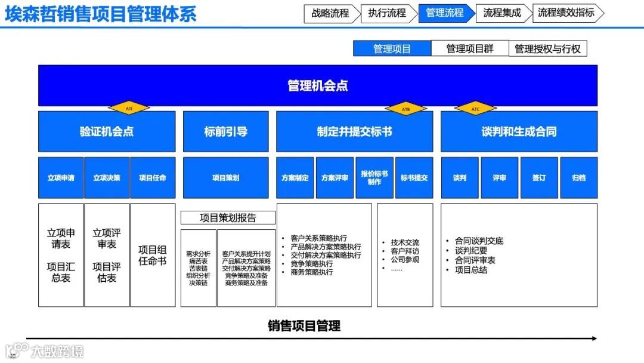Viewport: 644px width, 363px height.
Task: Click the 公司参观 bullet
Action: pos(405,259)
